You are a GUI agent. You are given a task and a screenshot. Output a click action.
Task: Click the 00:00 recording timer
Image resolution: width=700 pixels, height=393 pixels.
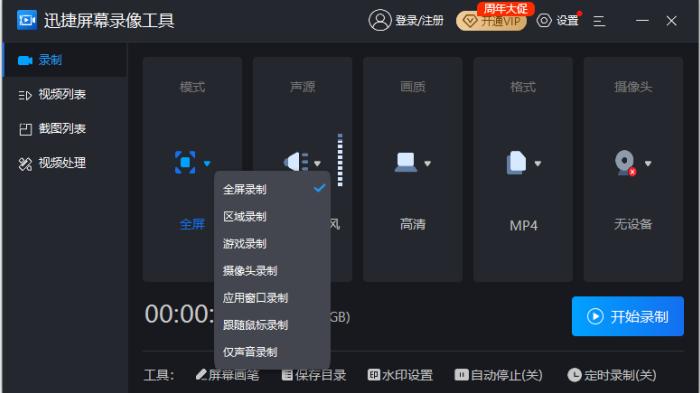(x=179, y=314)
